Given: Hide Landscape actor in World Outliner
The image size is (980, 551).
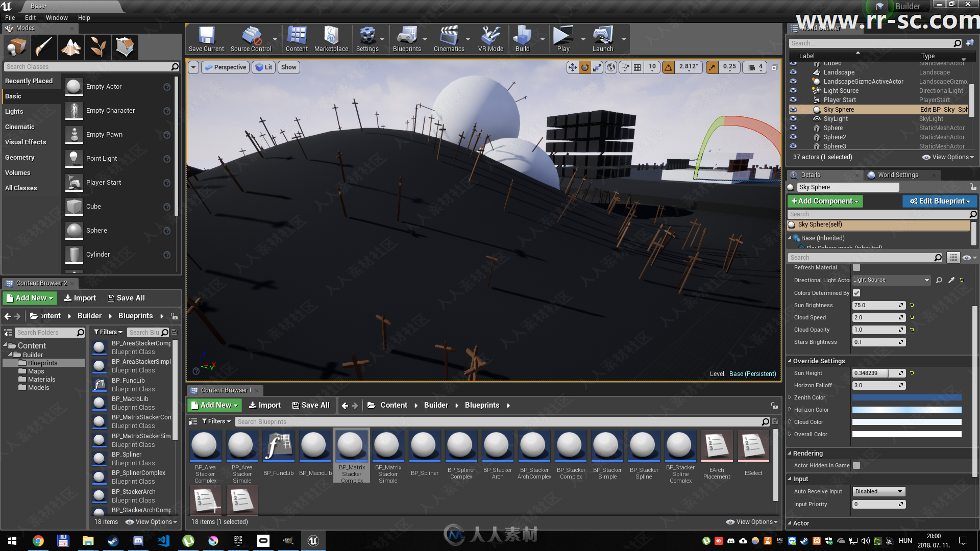Looking at the screenshot, I should click(793, 72).
